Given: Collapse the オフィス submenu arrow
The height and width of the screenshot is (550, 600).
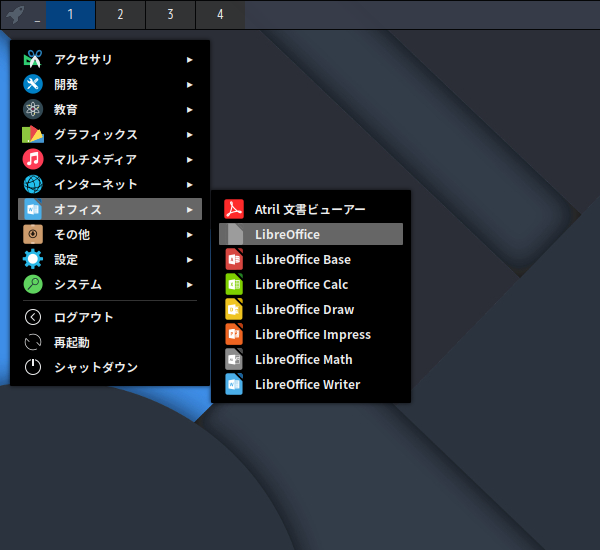Looking at the screenshot, I should (189, 210).
